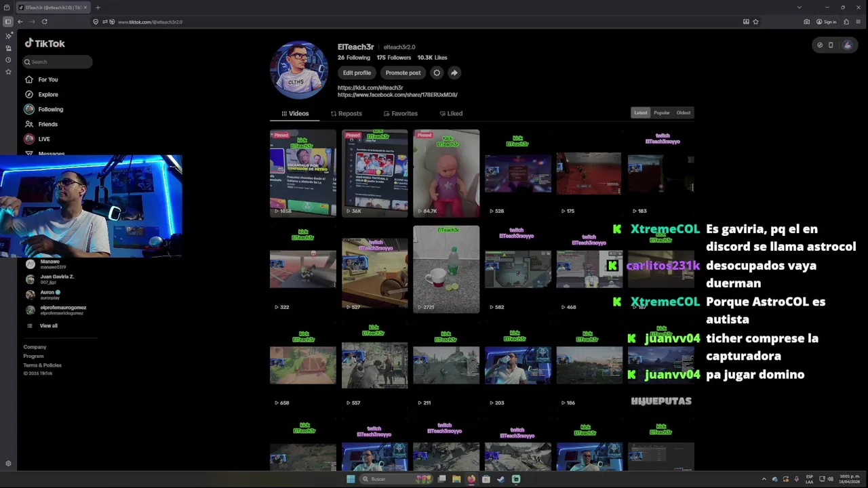Expand the Company footer section
Viewport: 868px width, 488px height.
click(35, 347)
